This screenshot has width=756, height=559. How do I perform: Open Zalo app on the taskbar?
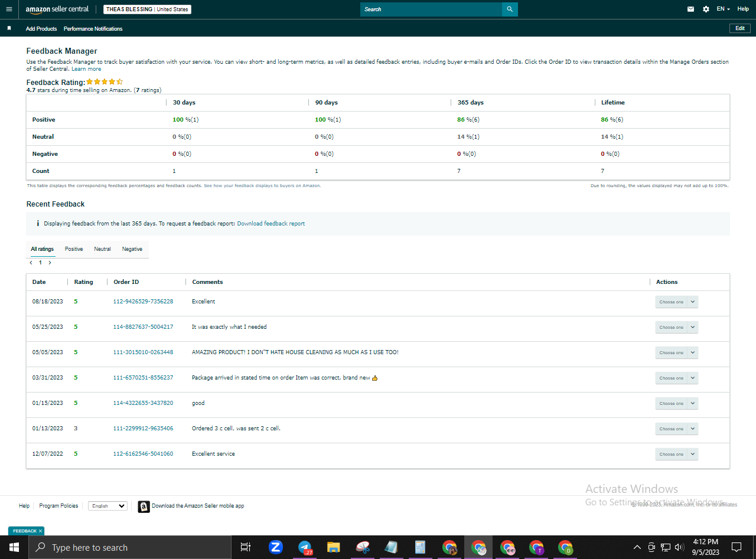276,547
